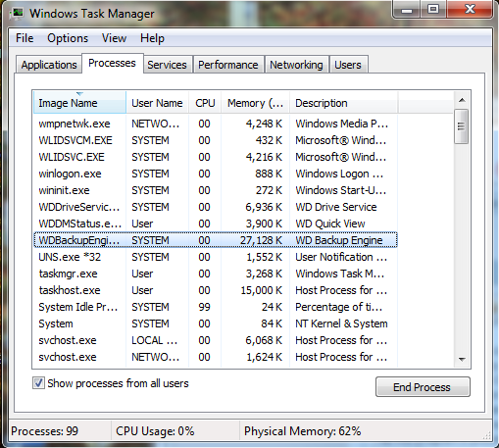Click the NT Kernel & System description

coord(341,324)
